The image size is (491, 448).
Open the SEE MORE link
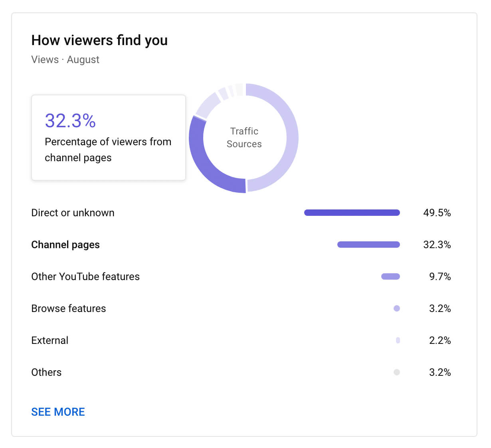(58, 412)
